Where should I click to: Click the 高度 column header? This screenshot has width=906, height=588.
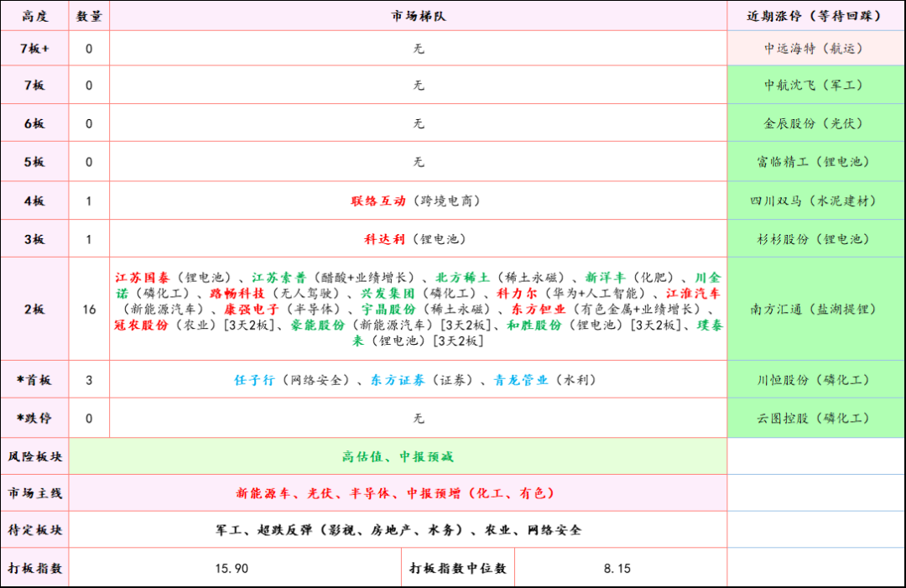(x=34, y=16)
